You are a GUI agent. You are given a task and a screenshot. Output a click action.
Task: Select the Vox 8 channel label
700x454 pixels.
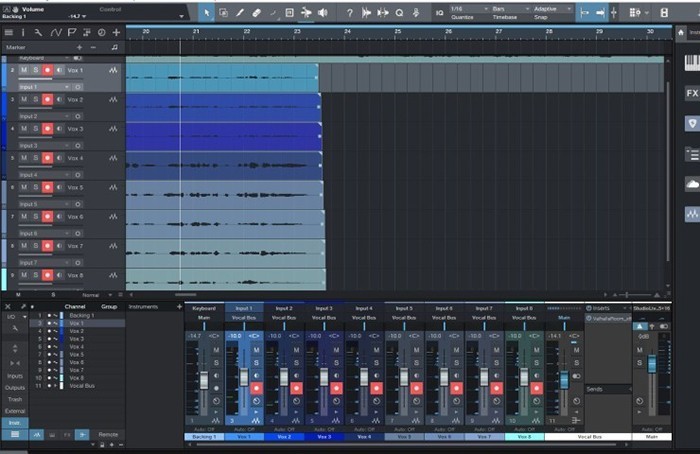click(524, 437)
